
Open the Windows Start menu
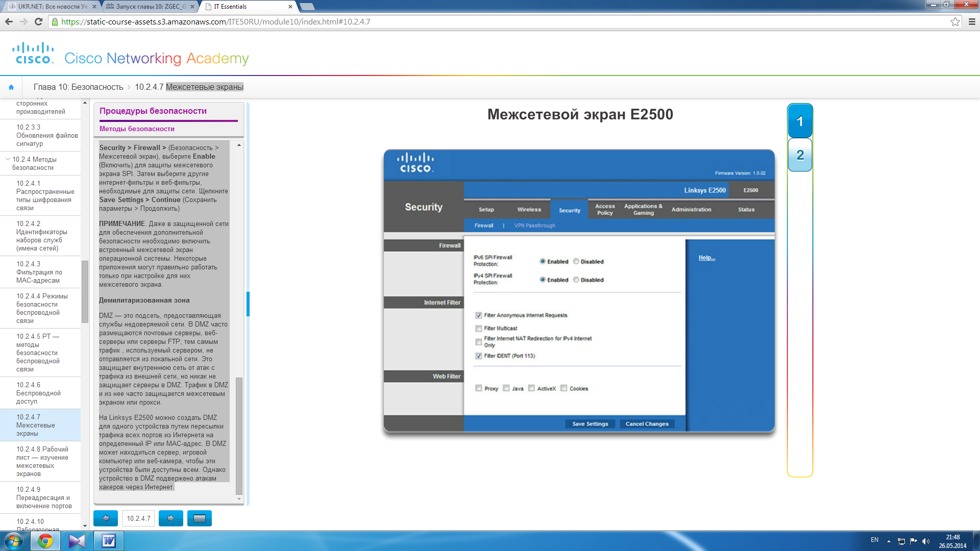[14, 541]
